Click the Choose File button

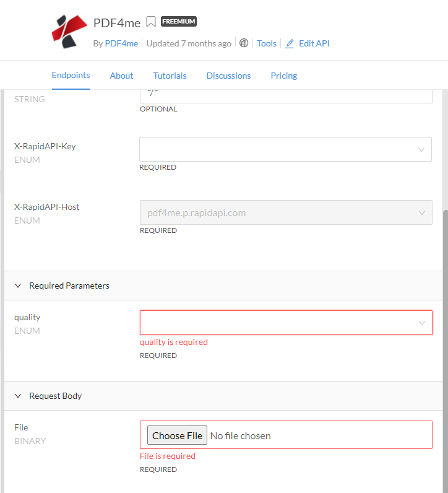coord(177,435)
